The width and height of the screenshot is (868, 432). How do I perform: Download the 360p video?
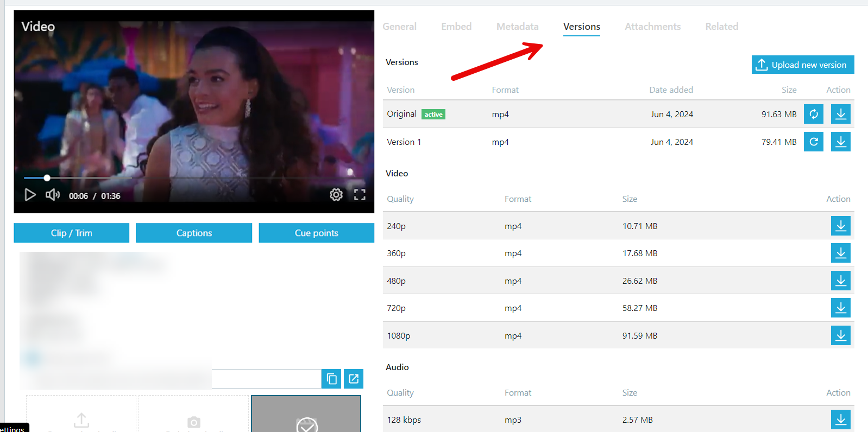pyautogui.click(x=841, y=253)
